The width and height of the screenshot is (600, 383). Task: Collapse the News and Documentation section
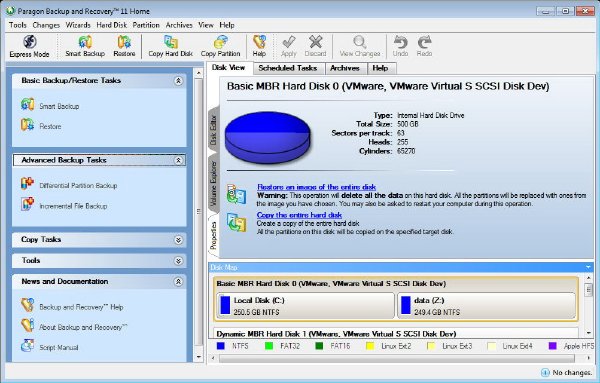(178, 282)
